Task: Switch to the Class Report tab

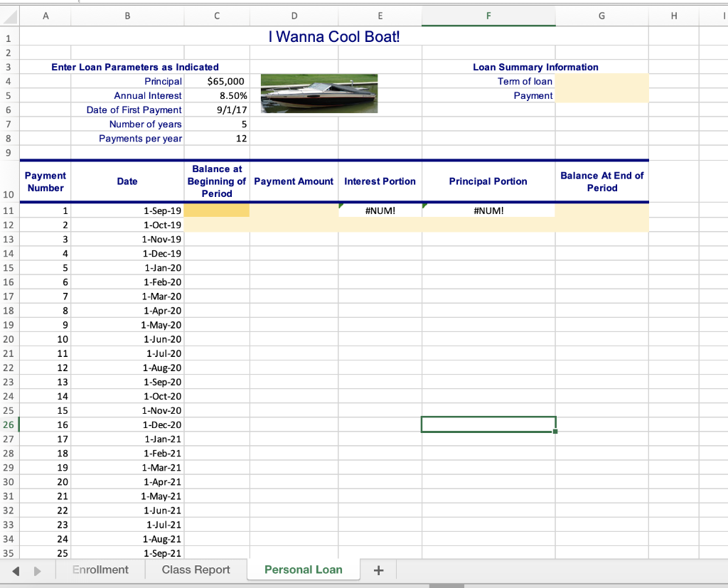Action: pos(196,570)
